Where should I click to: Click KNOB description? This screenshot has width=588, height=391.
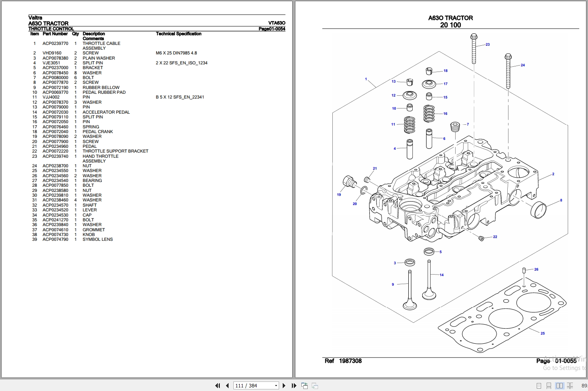point(89,234)
